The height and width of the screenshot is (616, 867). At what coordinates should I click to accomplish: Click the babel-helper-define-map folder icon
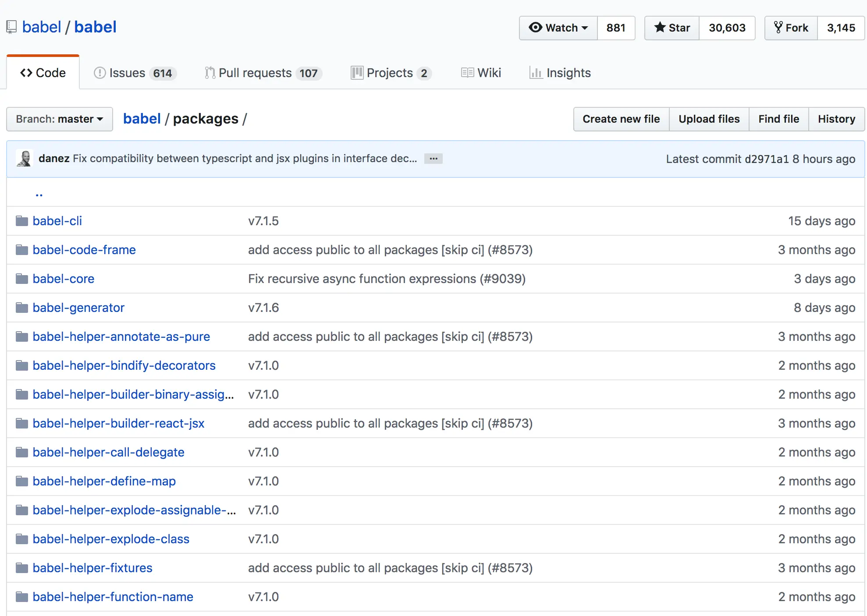point(21,481)
